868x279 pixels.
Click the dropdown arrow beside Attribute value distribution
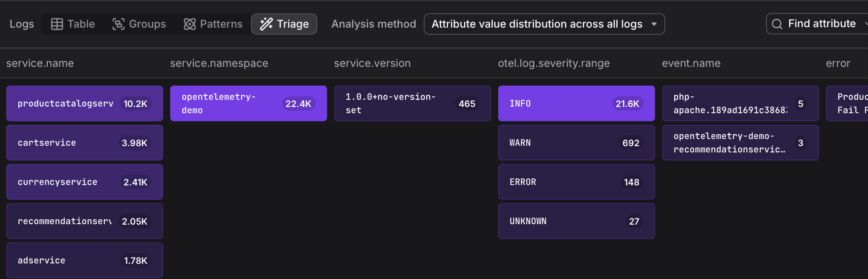coord(654,24)
